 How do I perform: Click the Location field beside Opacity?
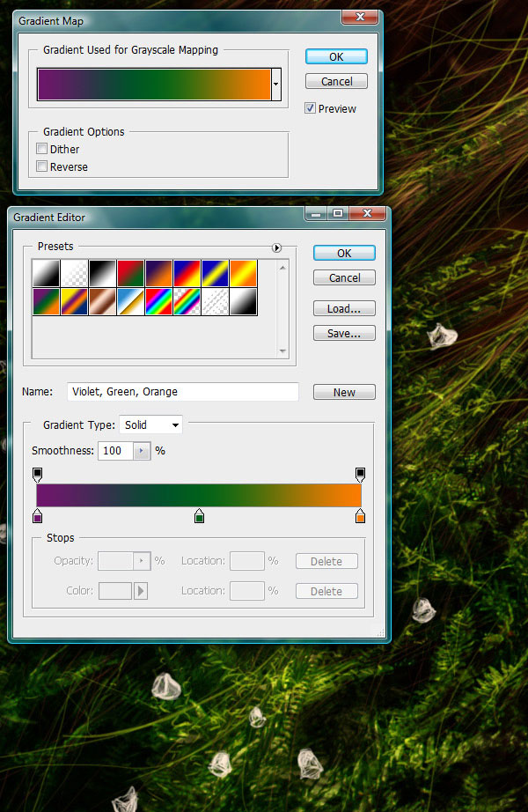pyautogui.click(x=247, y=561)
